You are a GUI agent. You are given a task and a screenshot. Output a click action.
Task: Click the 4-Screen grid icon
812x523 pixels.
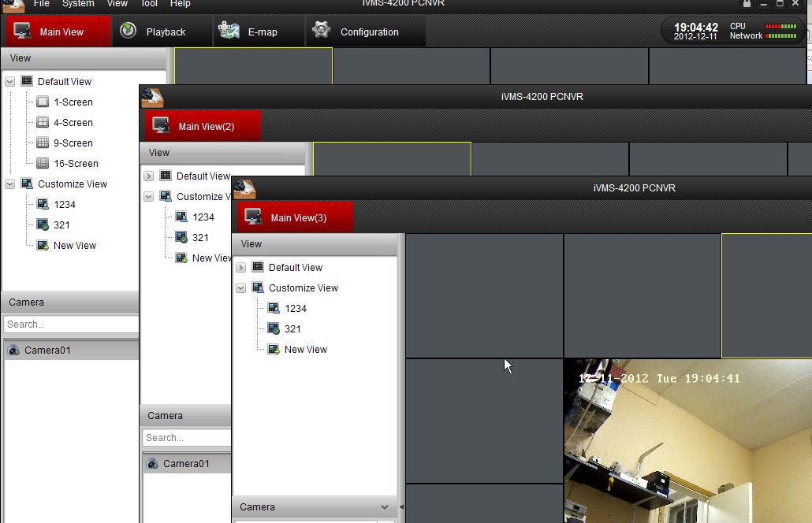(x=43, y=123)
